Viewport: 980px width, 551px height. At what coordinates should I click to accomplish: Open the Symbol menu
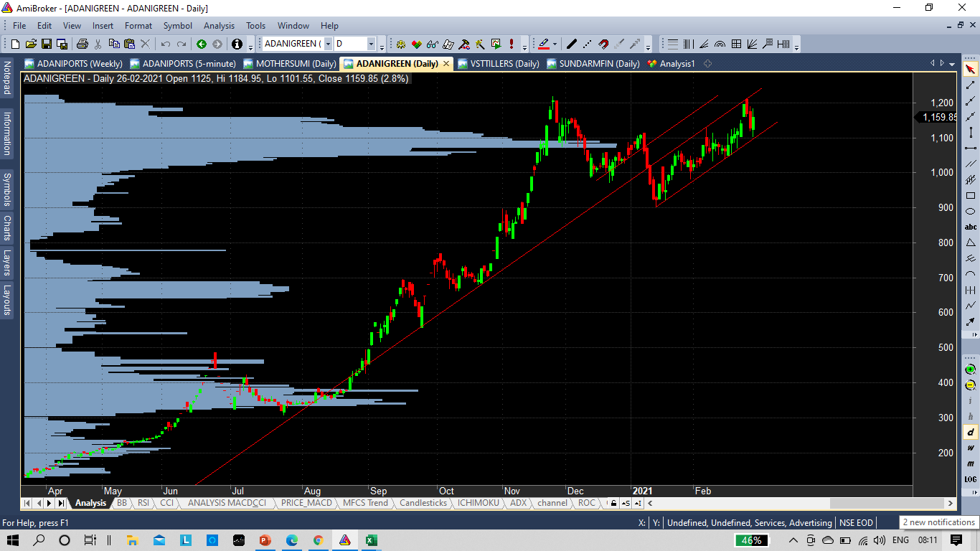[x=177, y=26]
